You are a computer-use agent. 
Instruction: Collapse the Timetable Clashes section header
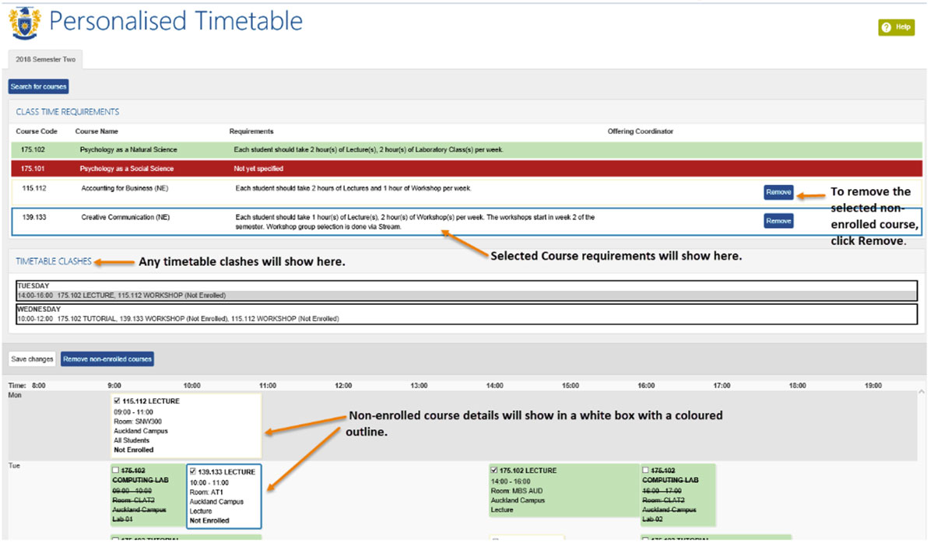(x=54, y=261)
